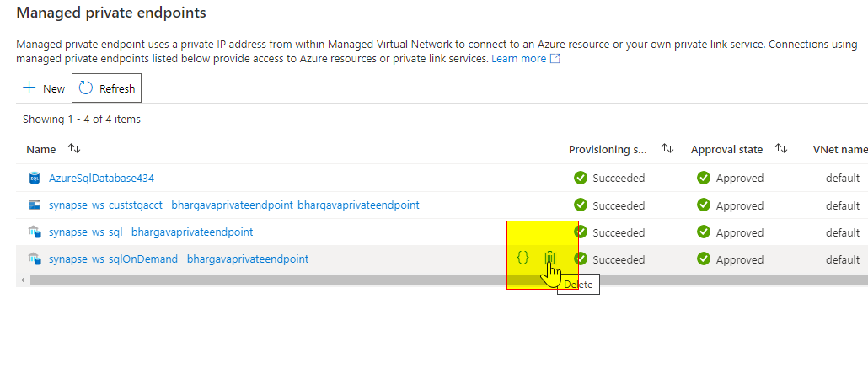Sort by Approval state column arrows
This screenshot has height=384, width=868.
pyautogui.click(x=781, y=149)
